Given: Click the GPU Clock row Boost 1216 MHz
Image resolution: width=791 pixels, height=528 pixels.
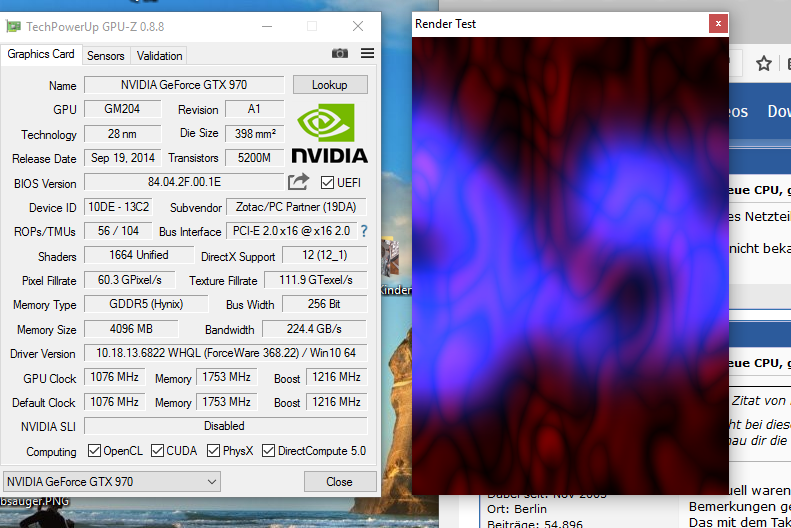Looking at the screenshot, I should (x=336, y=377).
